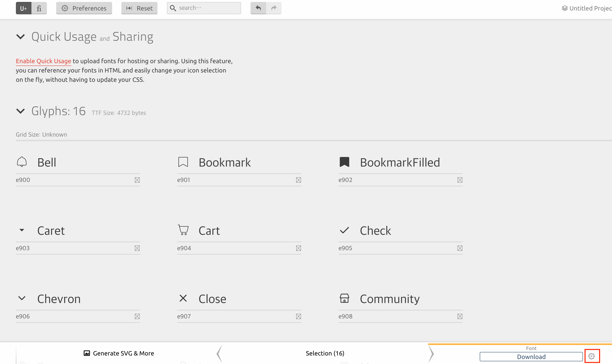This screenshot has height=364, width=612.
Task: Click the Community storefront glyph icon
Action: click(344, 298)
